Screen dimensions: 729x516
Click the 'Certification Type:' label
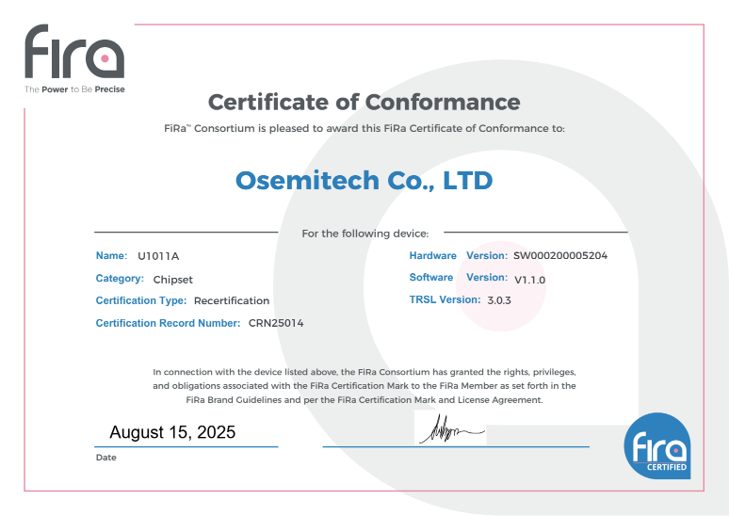click(x=141, y=301)
